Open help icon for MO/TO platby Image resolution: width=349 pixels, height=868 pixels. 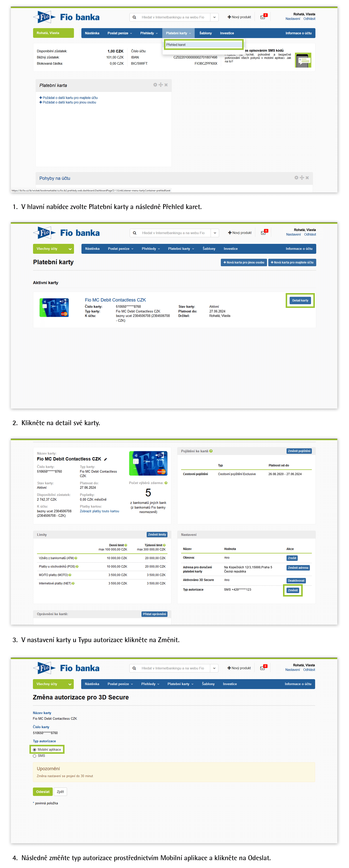click(x=70, y=575)
